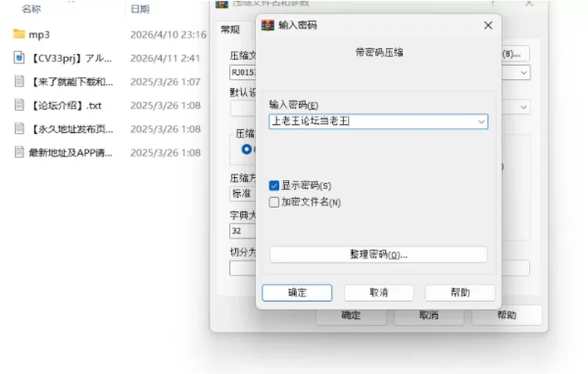Click the WinRAR icon in 输入密码 title bar

click(268, 25)
